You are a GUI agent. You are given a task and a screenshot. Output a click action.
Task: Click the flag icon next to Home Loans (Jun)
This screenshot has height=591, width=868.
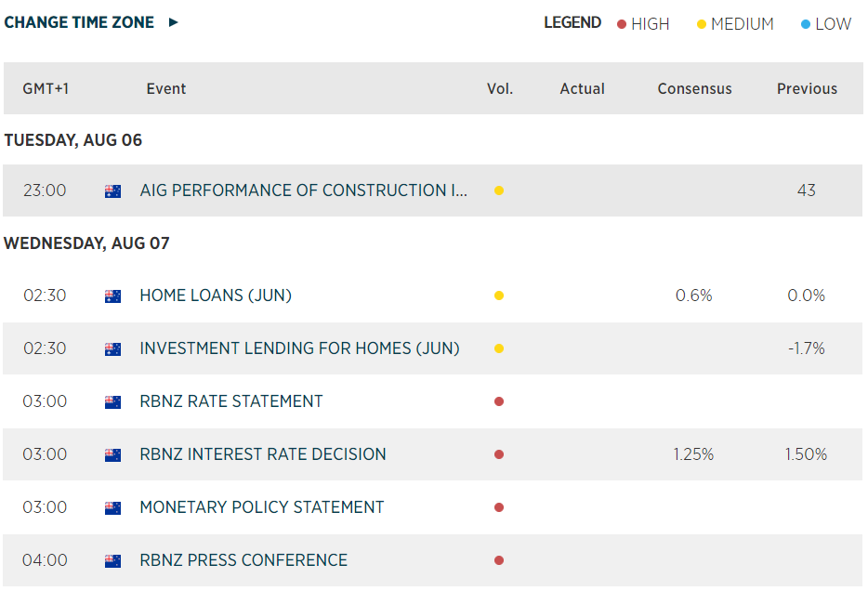pyautogui.click(x=113, y=296)
